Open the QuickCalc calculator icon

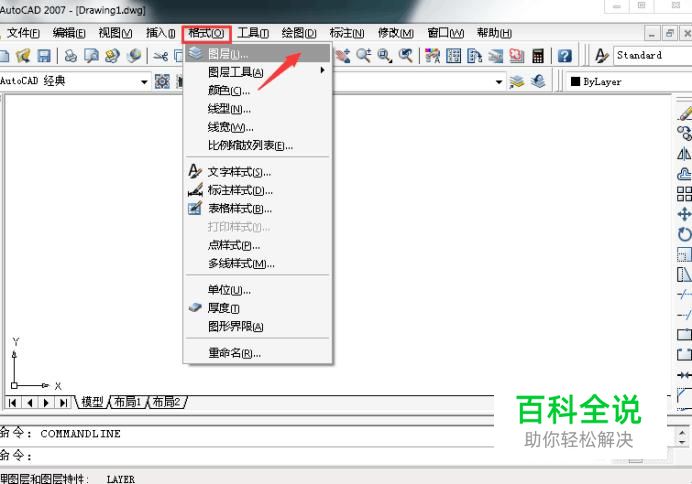(x=538, y=56)
